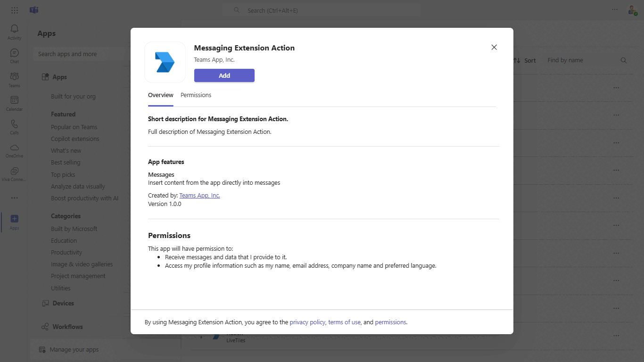Click the Search apps and more field

click(82, 54)
